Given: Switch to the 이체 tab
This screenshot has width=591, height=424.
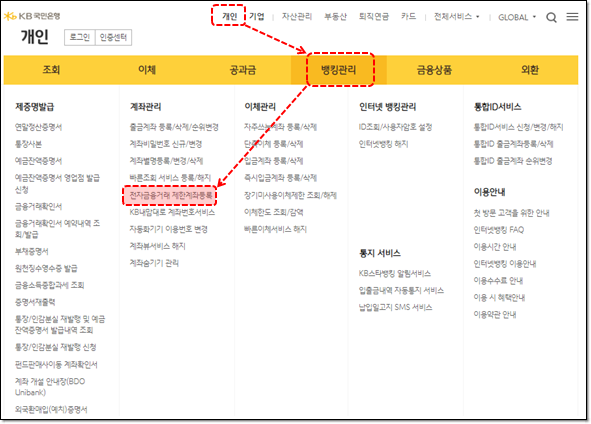Looking at the screenshot, I should [x=147, y=70].
